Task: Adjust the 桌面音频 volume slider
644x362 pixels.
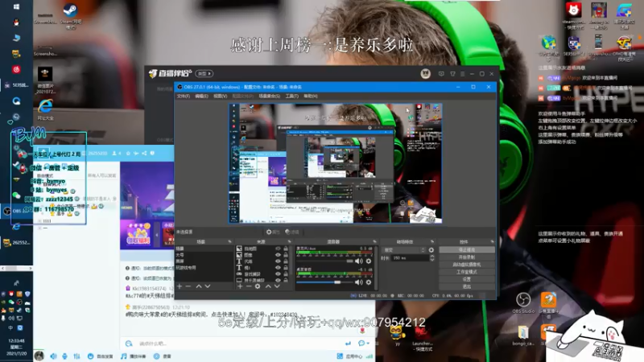Action: tap(326, 282)
